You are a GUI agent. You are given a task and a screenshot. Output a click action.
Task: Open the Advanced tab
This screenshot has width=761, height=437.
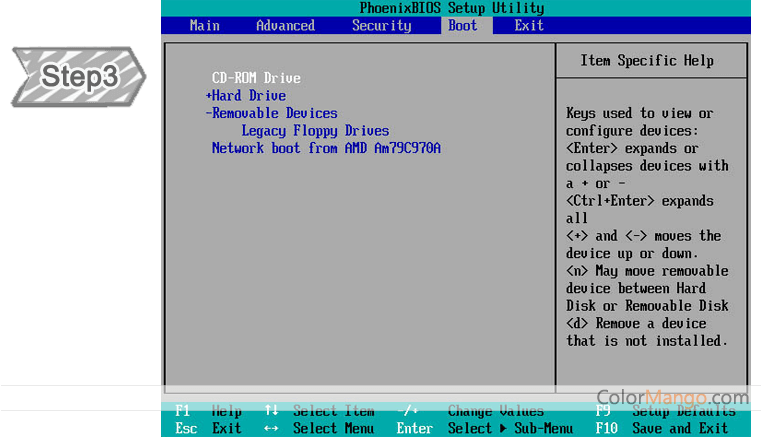point(285,25)
